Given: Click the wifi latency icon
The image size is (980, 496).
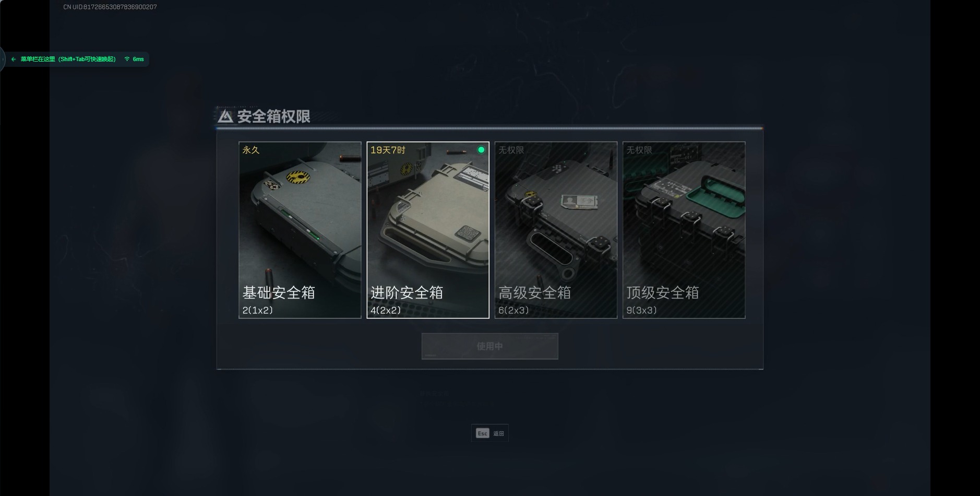Looking at the screenshot, I should 127,59.
